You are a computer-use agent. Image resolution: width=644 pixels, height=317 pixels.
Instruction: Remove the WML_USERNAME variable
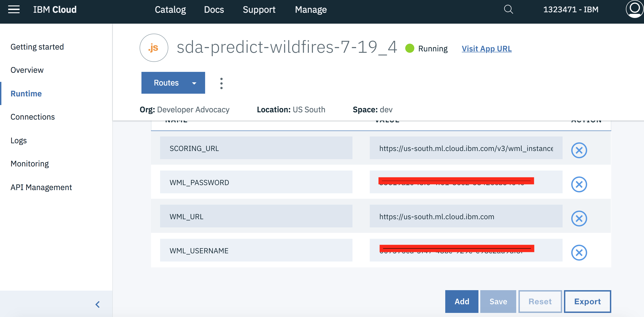click(x=579, y=252)
